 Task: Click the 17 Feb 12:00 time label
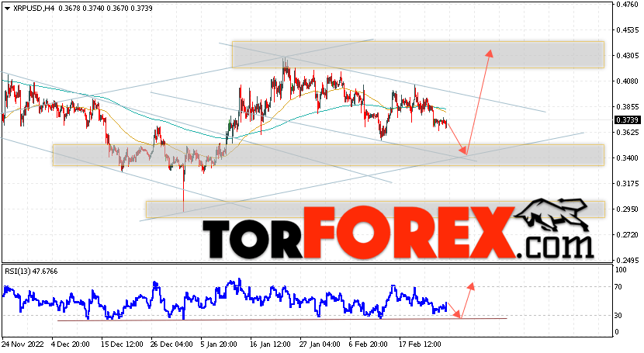(x=421, y=344)
